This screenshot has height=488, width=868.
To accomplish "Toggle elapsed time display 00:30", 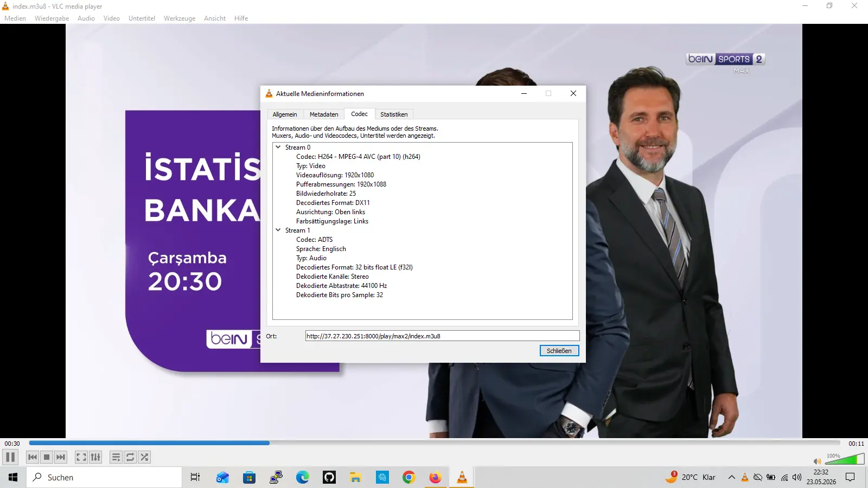I will click(12, 444).
